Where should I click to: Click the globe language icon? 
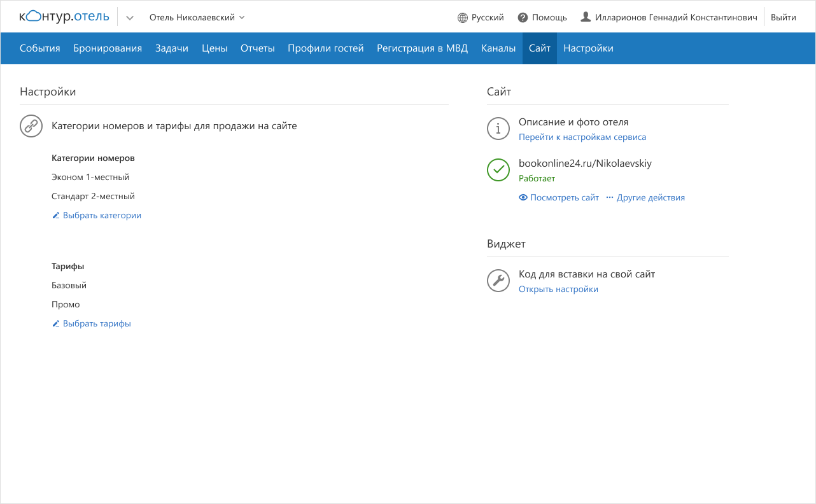[463, 18]
